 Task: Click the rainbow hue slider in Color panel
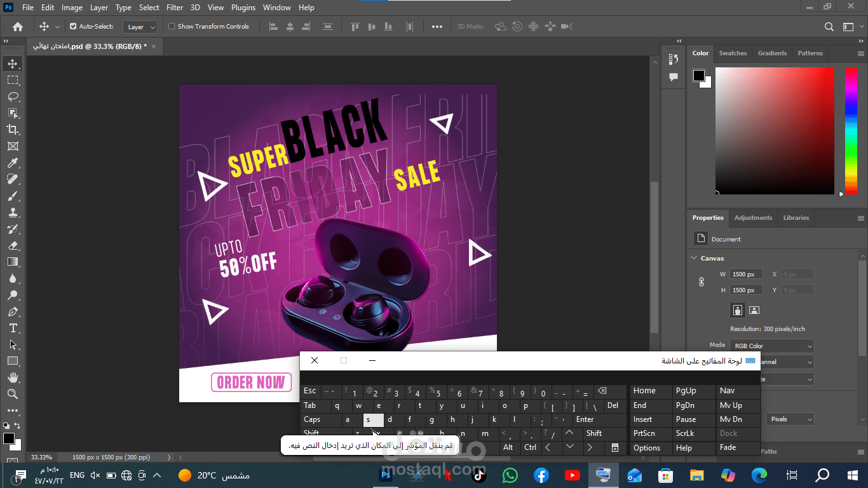[851, 130]
